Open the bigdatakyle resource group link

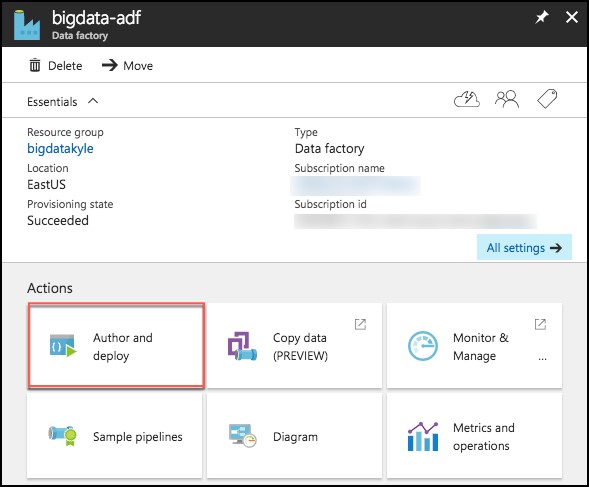click(60, 148)
